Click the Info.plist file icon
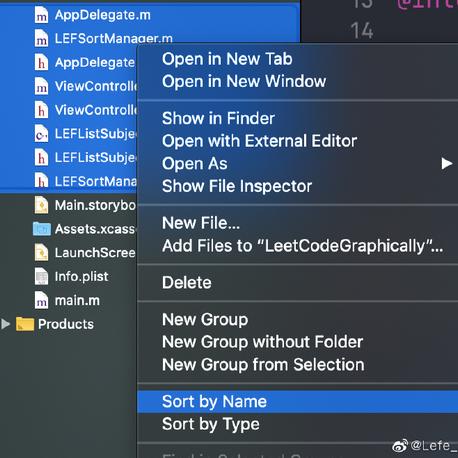 [41, 277]
